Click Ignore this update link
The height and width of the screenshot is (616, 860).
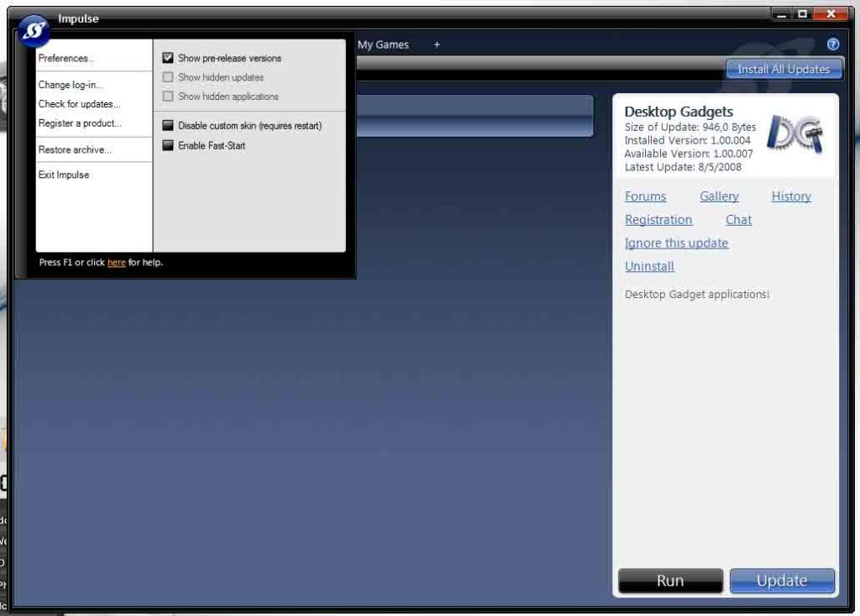pos(676,243)
